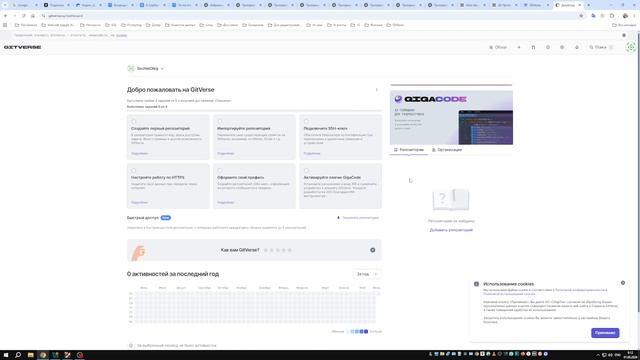Open the Обзор (overview) header link
The height and width of the screenshot is (360, 640).
[x=498, y=47]
